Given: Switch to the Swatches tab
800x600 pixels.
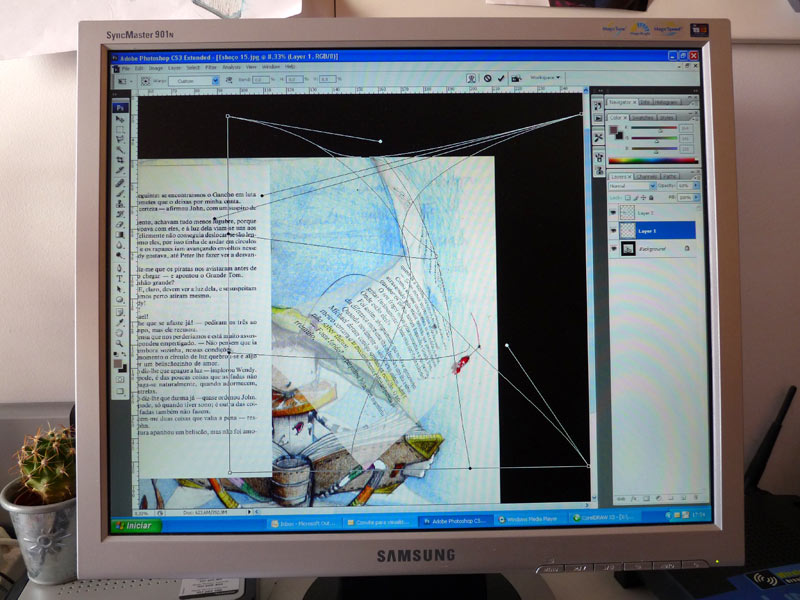Looking at the screenshot, I should [642, 118].
